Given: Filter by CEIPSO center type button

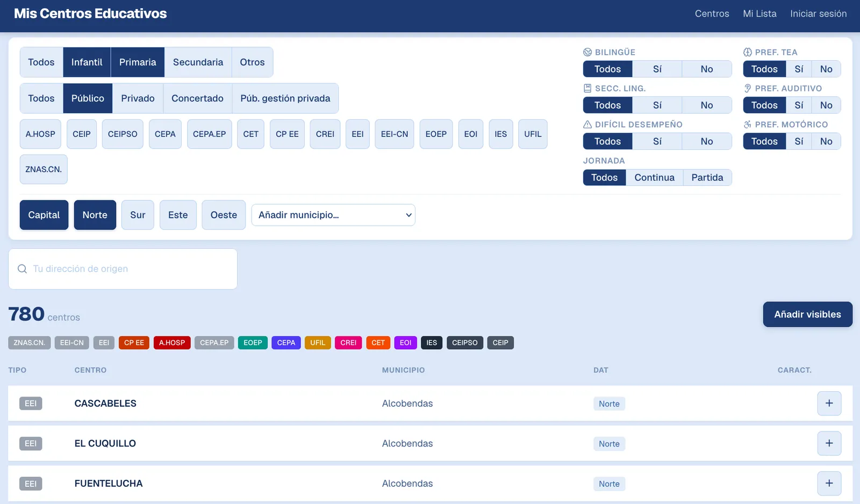Looking at the screenshot, I should [x=123, y=134].
